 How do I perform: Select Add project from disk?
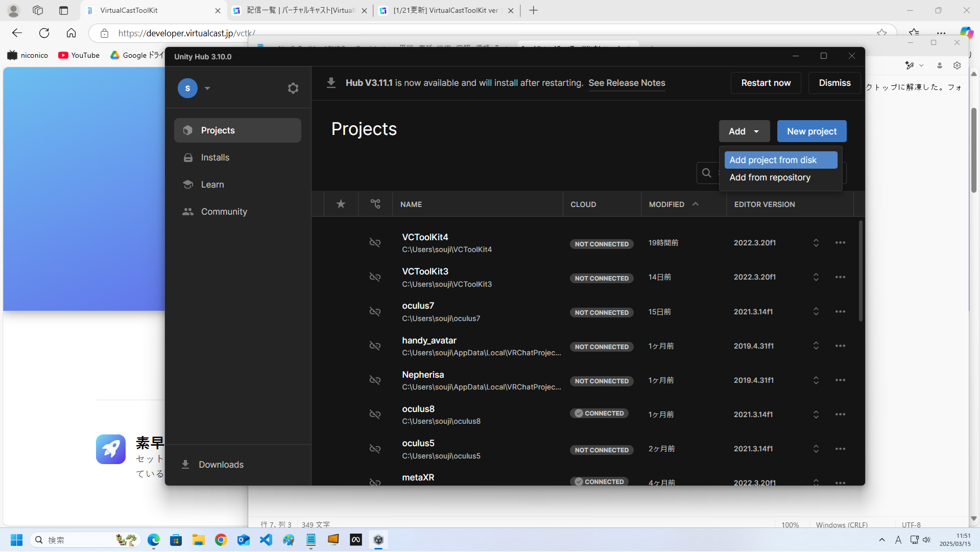tap(780, 160)
